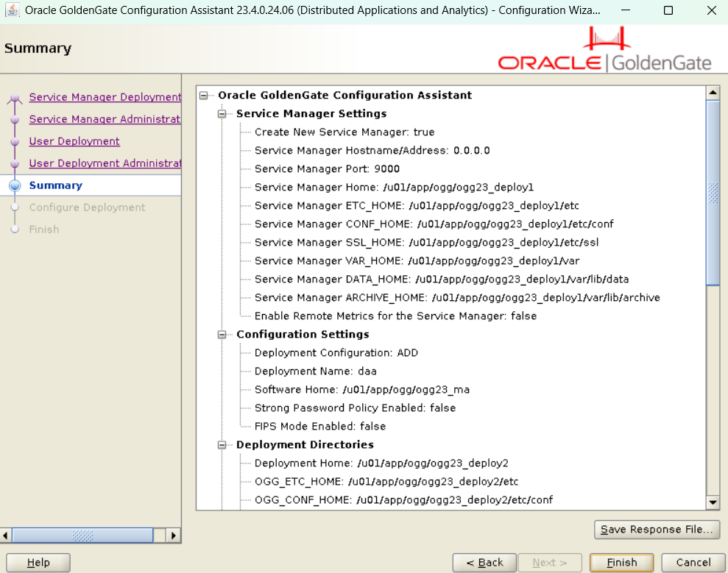Select 'Service Manager Port: 9000' row
This screenshot has width=728, height=573.
coord(327,169)
